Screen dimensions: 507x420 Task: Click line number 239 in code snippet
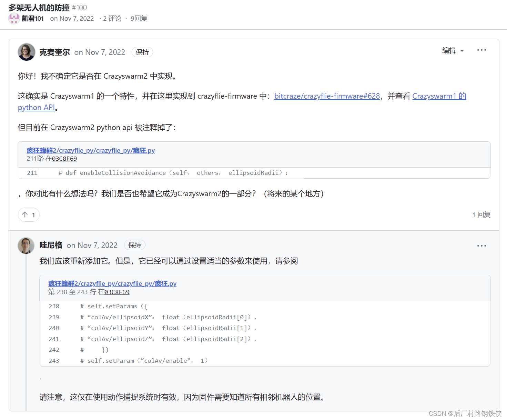54,317
